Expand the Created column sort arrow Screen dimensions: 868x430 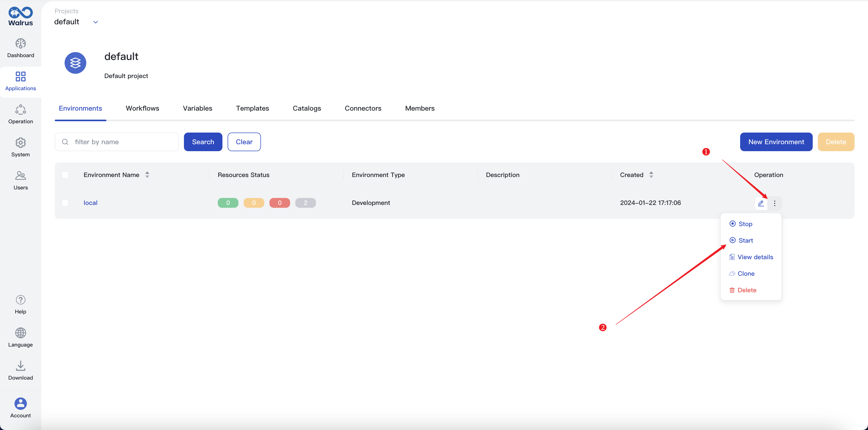pyautogui.click(x=652, y=175)
